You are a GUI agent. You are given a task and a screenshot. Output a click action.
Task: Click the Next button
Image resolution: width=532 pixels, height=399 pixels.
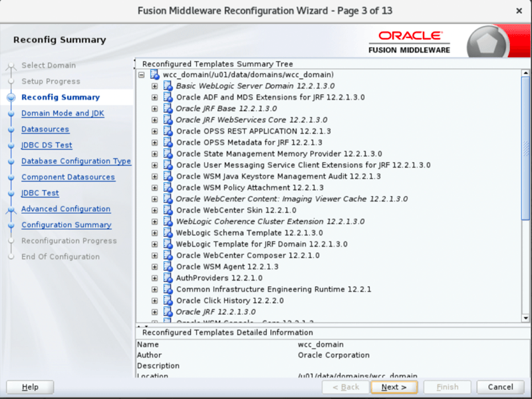394,387
